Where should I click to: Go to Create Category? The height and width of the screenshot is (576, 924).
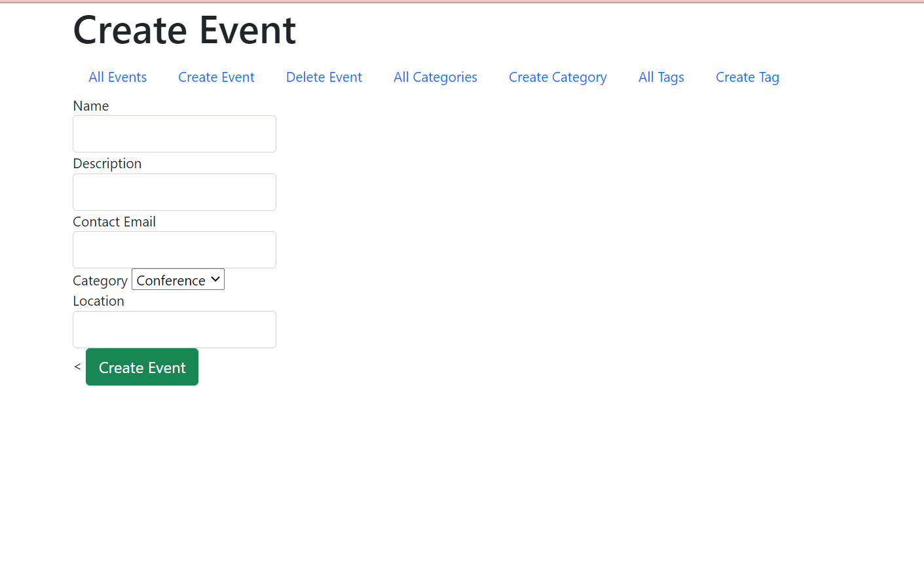pos(557,77)
